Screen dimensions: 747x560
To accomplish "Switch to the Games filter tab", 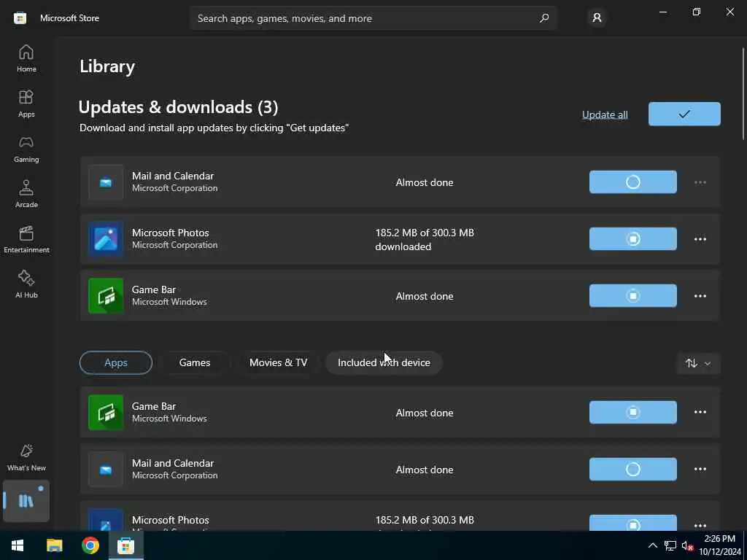I will coord(194,363).
